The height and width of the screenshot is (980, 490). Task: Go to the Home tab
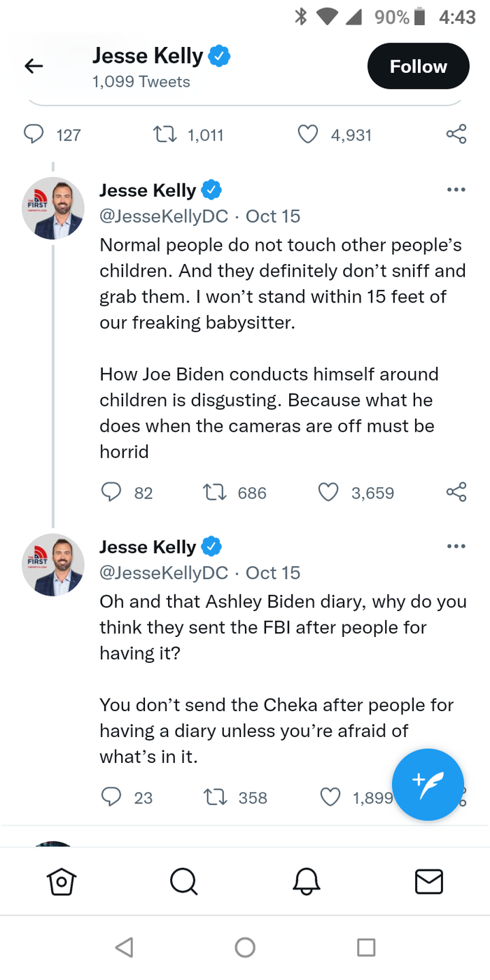point(61,881)
